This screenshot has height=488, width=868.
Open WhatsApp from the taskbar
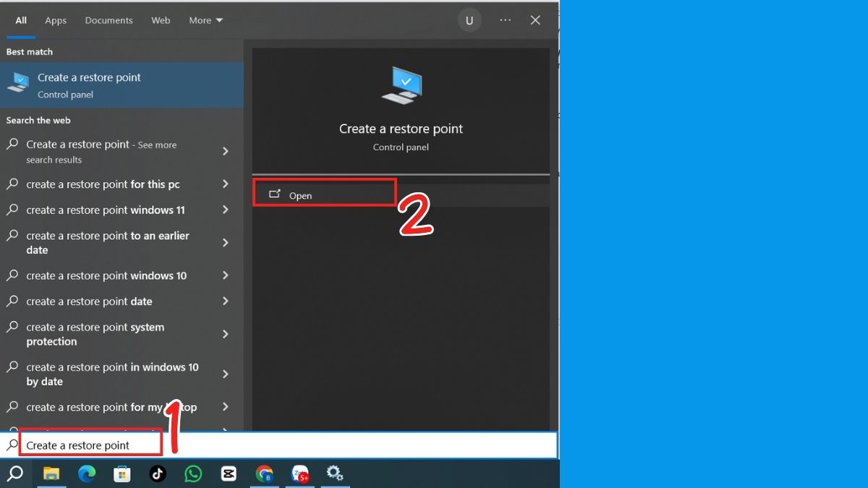193,474
